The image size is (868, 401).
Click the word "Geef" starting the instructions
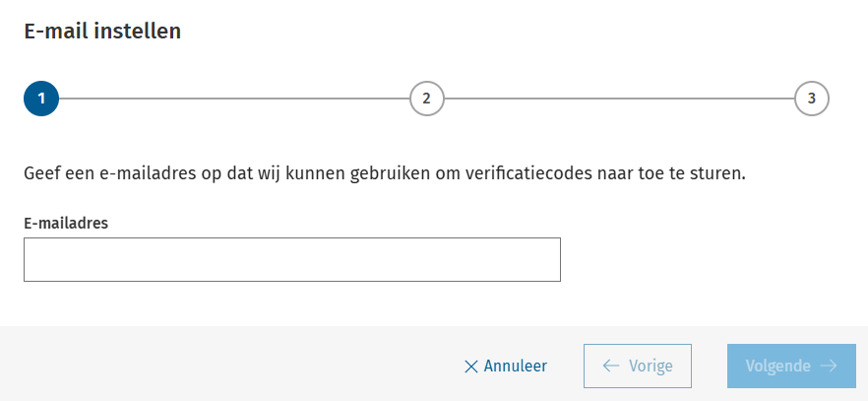[41, 175]
